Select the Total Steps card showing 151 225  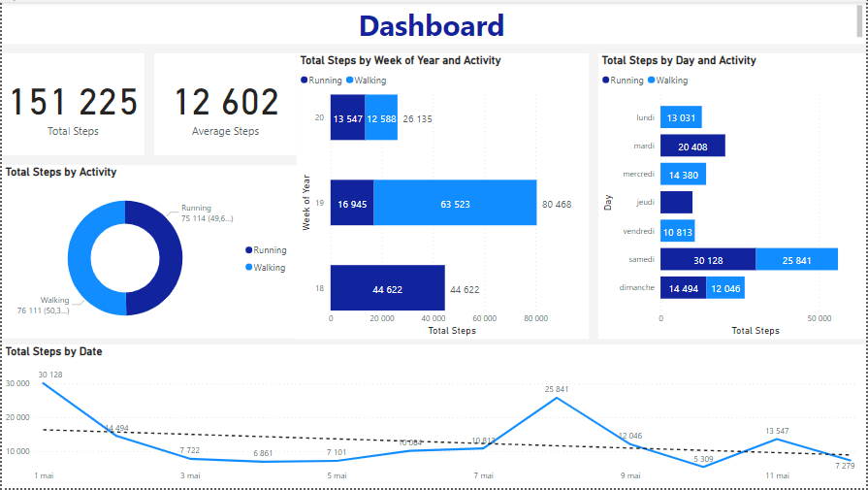coord(75,105)
